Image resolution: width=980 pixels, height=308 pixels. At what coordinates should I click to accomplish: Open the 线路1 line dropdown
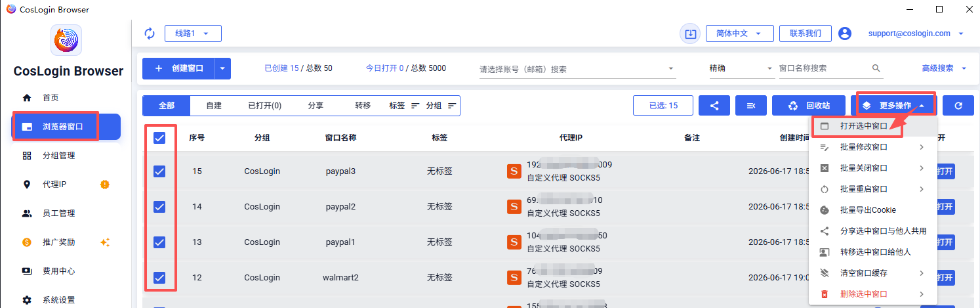point(193,33)
